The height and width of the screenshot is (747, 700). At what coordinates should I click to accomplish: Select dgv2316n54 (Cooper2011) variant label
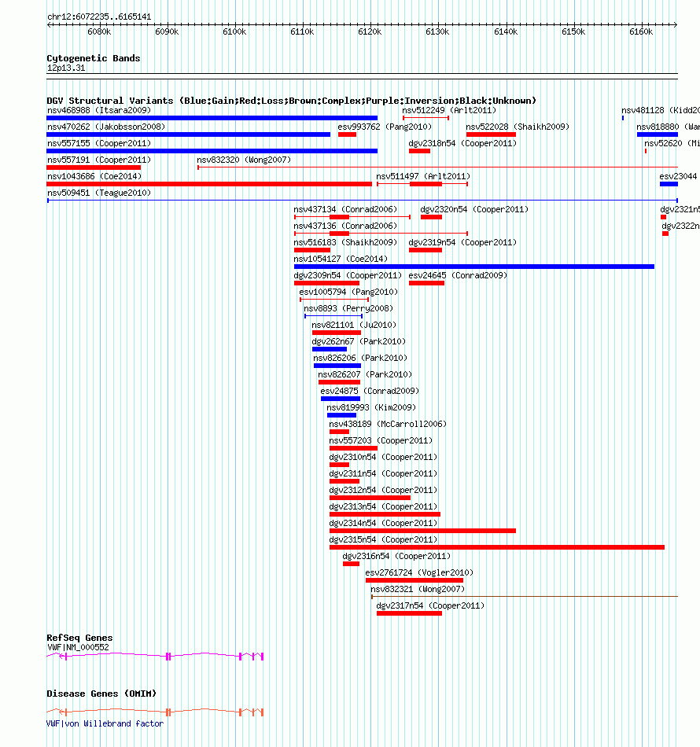(396, 557)
